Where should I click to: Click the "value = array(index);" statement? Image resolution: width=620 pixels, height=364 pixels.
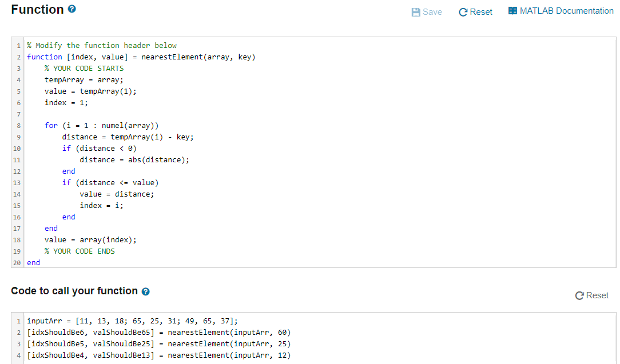pyautogui.click(x=89, y=239)
